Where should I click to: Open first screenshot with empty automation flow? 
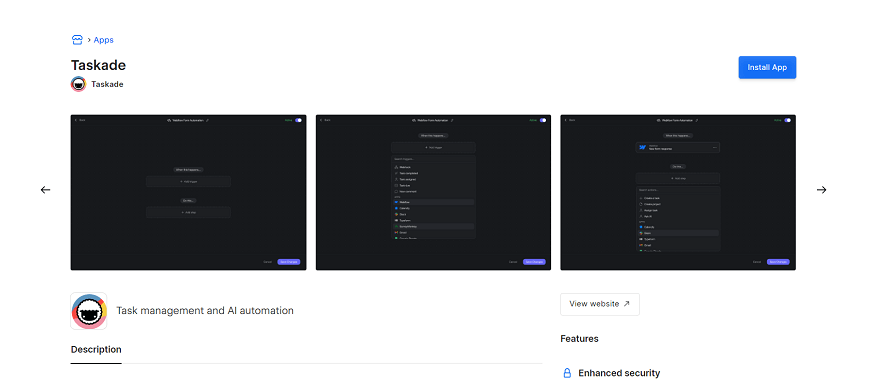188,193
